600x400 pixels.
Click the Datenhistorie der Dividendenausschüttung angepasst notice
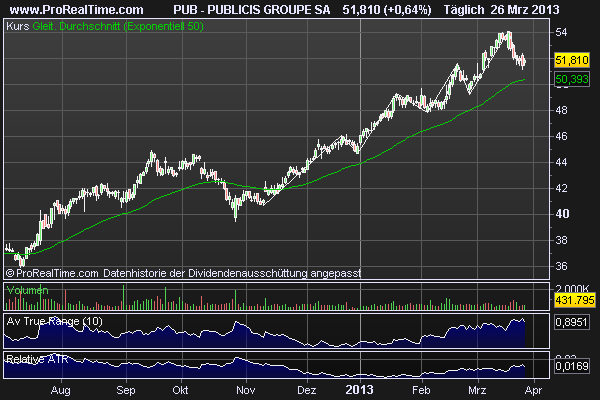coord(232,273)
